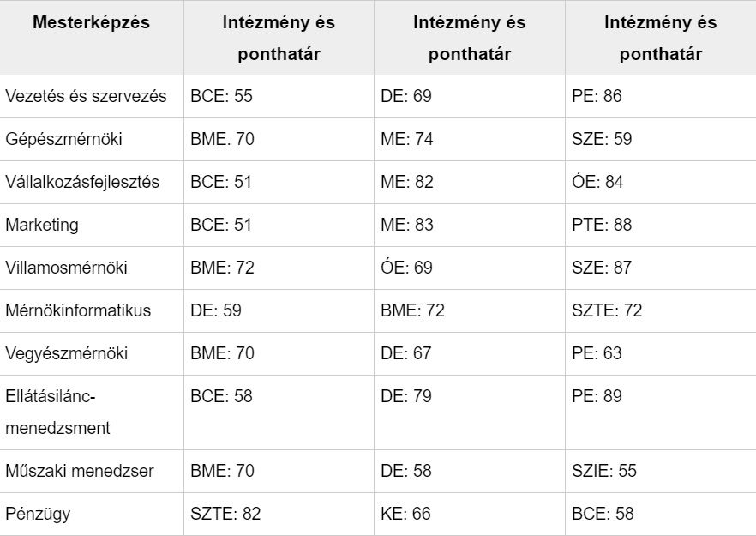Select the Villamosmérnöki row label
The height and width of the screenshot is (536, 756).
[67, 268]
